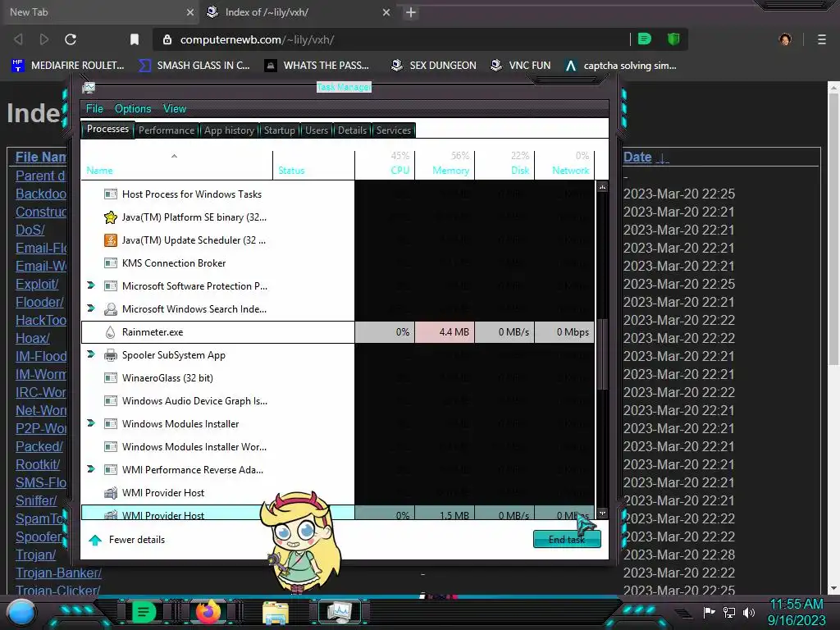
Task: Open the browser profile avatar
Action: [x=785, y=39]
